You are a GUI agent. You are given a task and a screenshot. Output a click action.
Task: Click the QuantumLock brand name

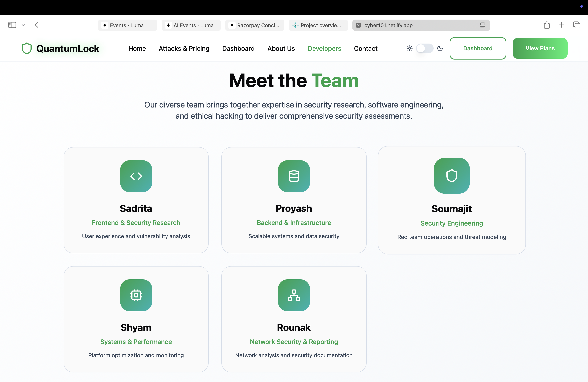[68, 49]
